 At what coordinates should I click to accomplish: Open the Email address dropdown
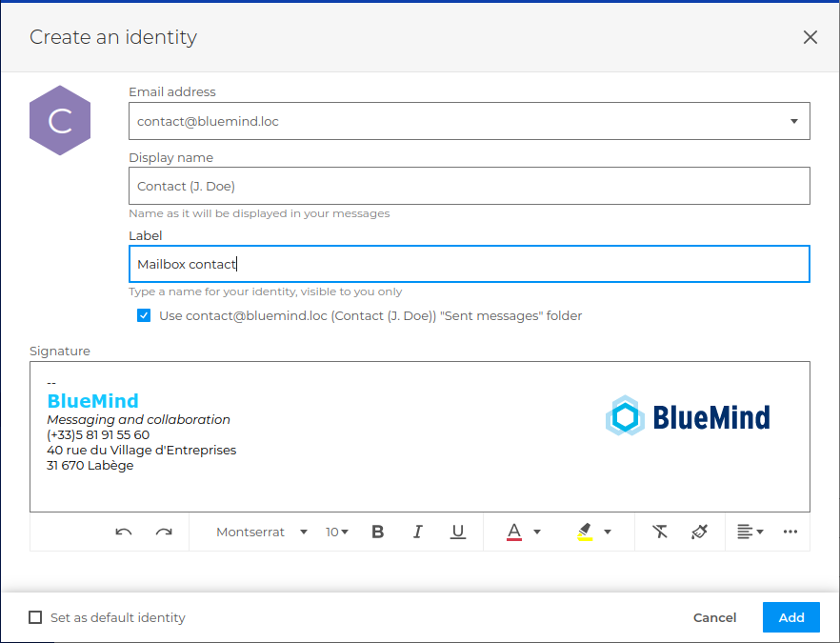pyautogui.click(x=794, y=121)
